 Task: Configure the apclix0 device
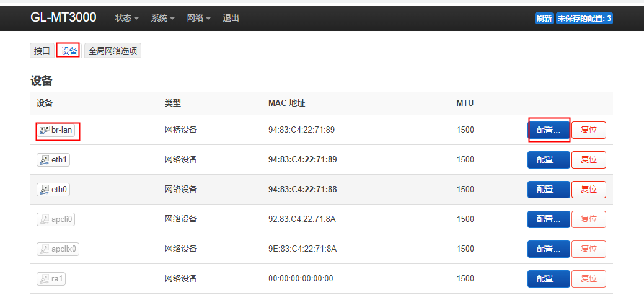pyautogui.click(x=549, y=249)
